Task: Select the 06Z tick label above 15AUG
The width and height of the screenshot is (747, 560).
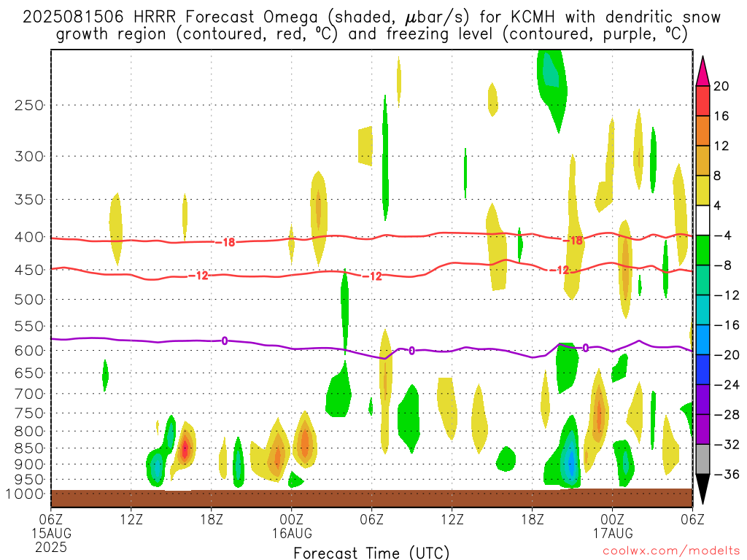Action: (x=51, y=518)
